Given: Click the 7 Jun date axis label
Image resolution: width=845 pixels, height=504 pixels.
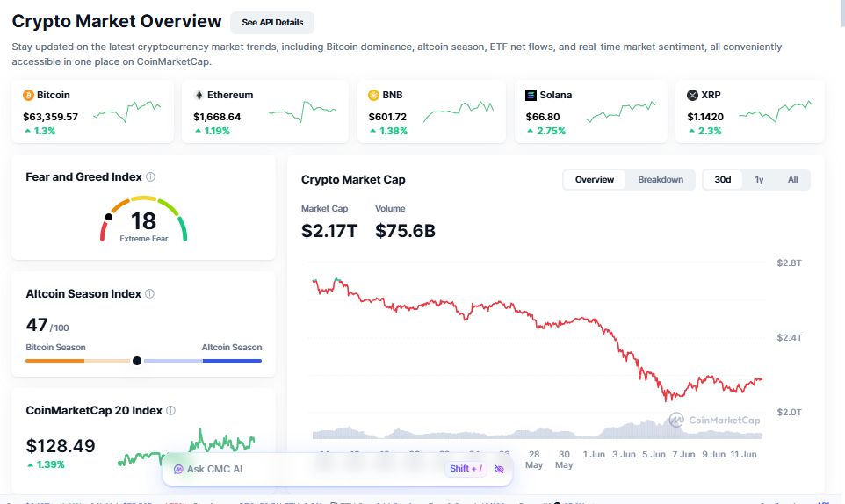Looking at the screenshot, I should 683,455.
